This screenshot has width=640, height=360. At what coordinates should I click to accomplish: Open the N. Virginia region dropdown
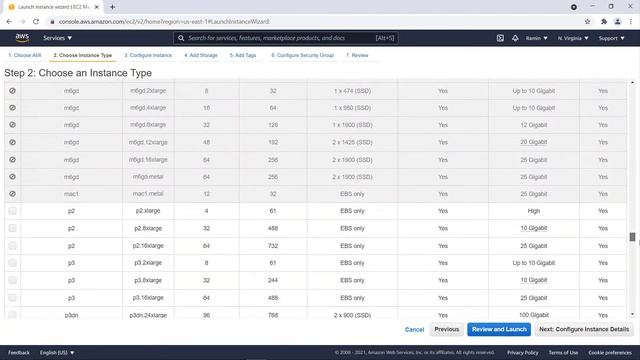coord(573,38)
